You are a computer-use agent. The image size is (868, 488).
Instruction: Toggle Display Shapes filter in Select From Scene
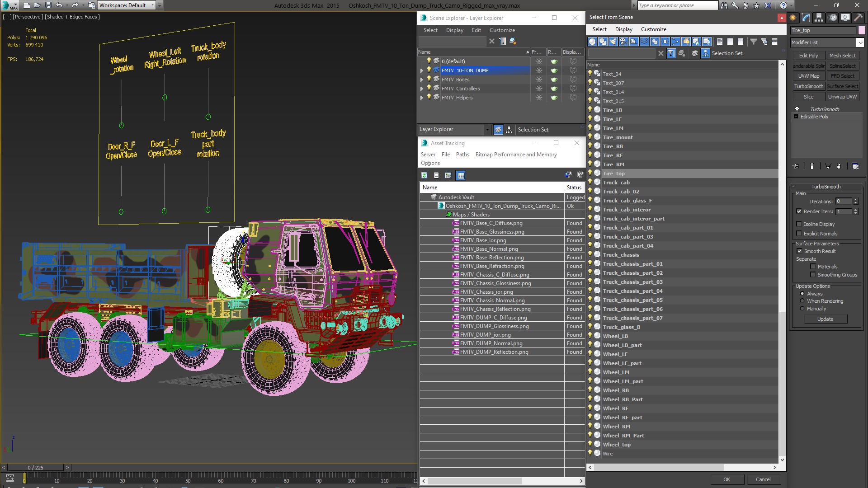(x=603, y=42)
